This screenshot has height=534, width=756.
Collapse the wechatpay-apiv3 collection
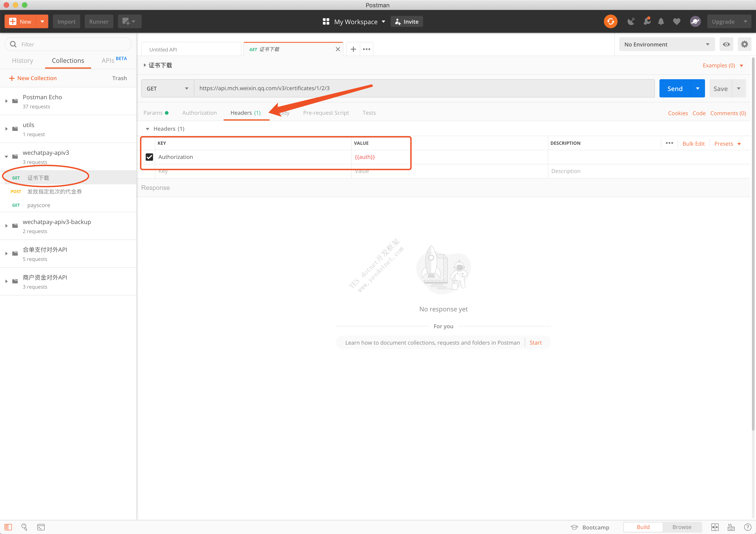[6, 157]
